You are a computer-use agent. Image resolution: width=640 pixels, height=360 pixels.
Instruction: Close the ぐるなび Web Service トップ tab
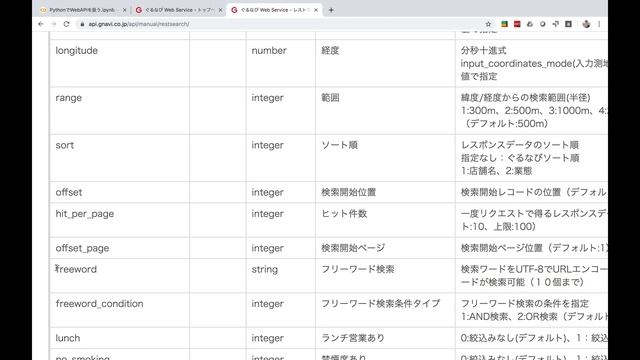click(x=220, y=10)
